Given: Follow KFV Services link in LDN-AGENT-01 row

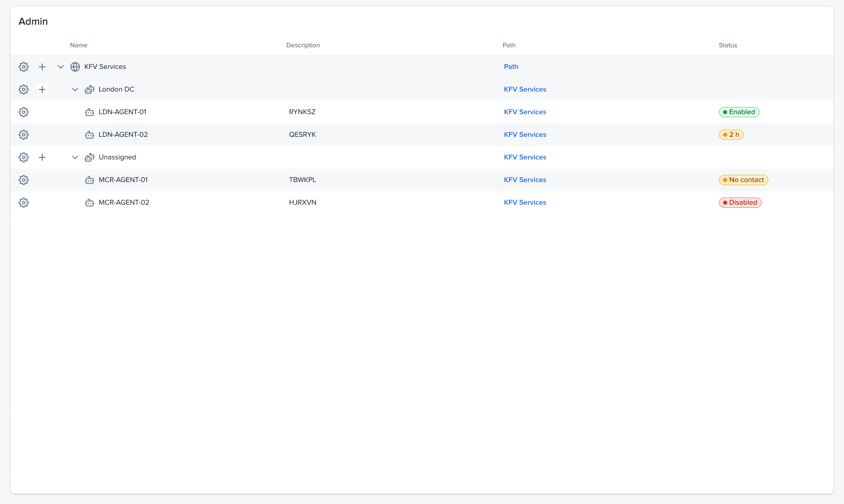Looking at the screenshot, I should (525, 112).
